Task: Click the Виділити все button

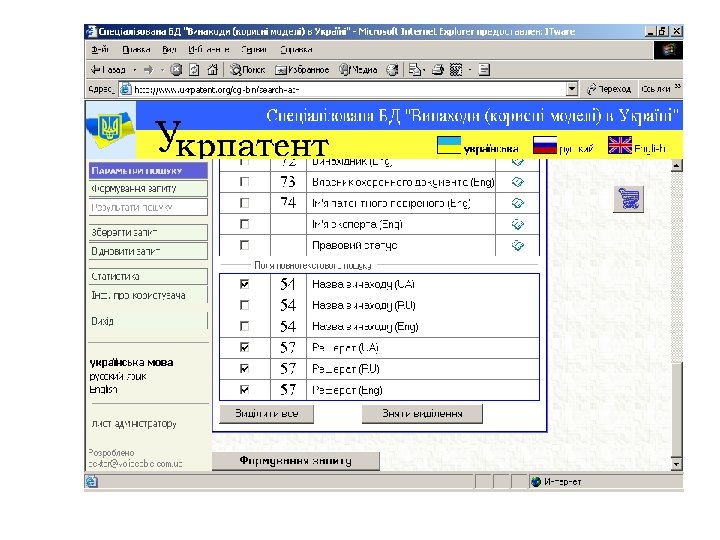Action: [x=267, y=414]
